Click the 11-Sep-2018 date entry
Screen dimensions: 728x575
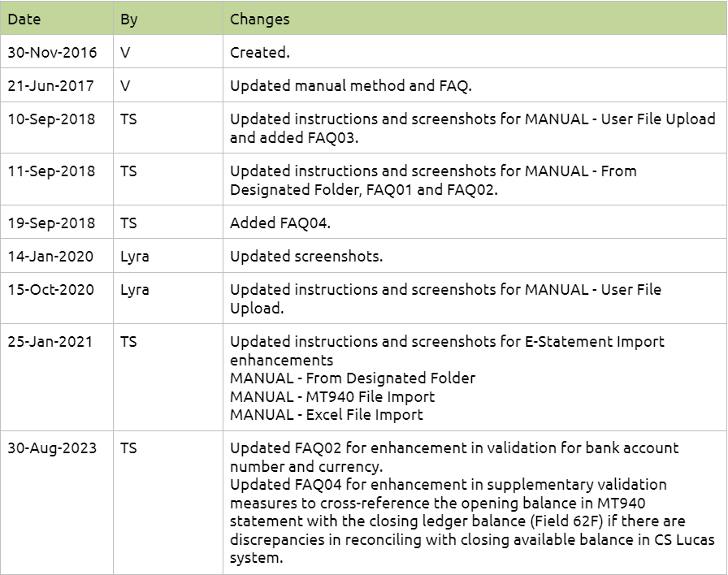[51, 171]
